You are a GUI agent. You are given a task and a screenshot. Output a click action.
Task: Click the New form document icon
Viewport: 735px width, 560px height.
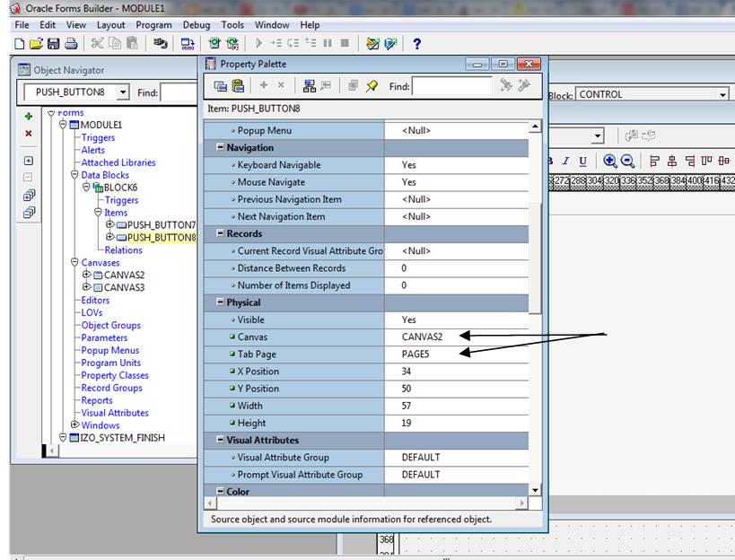point(20,43)
